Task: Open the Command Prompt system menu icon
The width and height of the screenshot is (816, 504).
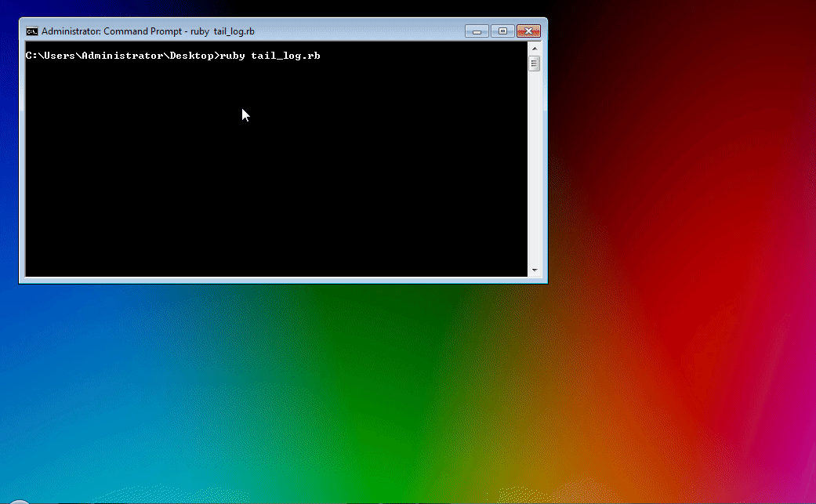Action: pyautogui.click(x=31, y=31)
